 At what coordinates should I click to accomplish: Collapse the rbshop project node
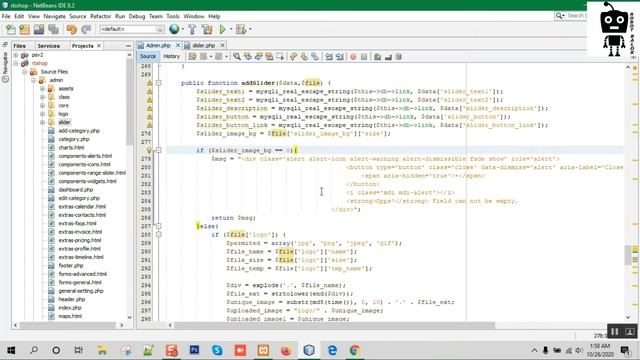coord(16,63)
